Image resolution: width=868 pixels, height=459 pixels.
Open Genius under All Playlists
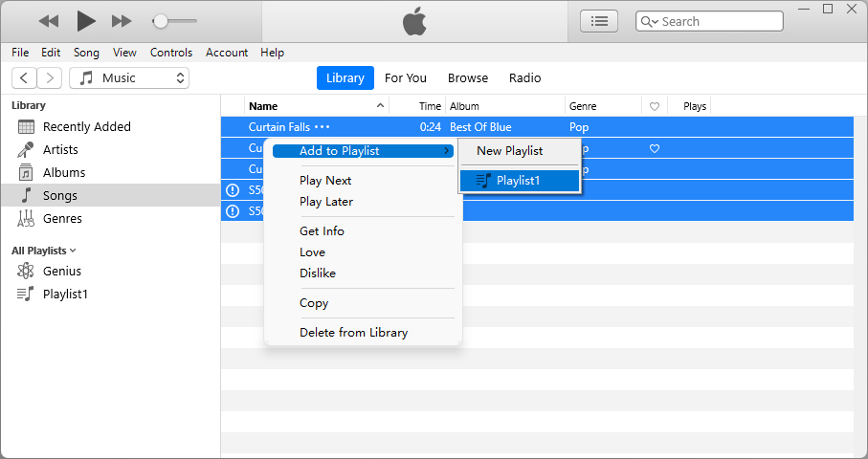pyautogui.click(x=61, y=271)
